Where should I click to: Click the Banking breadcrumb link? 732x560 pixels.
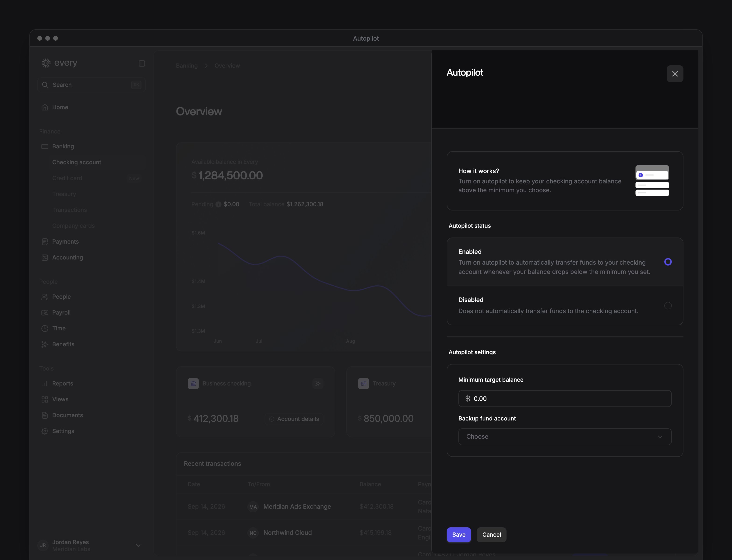(x=187, y=66)
